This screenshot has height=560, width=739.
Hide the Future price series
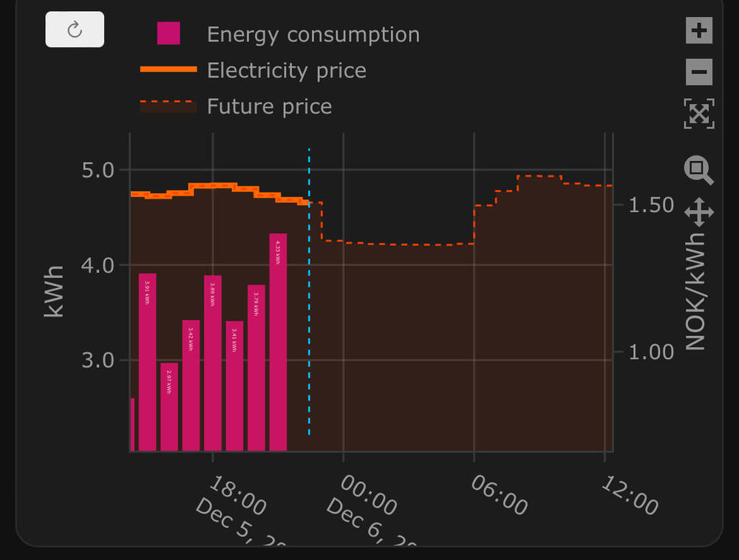pos(269,106)
